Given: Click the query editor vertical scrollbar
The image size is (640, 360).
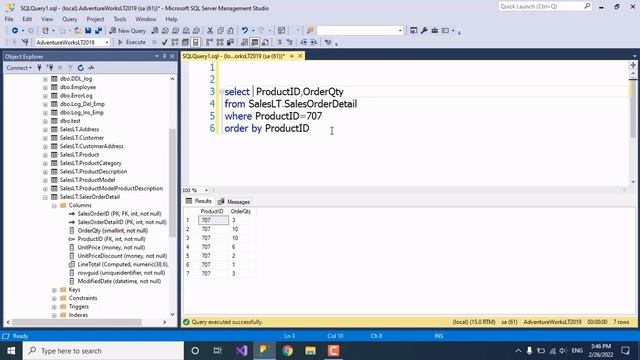Looking at the screenshot, I should point(633,110).
